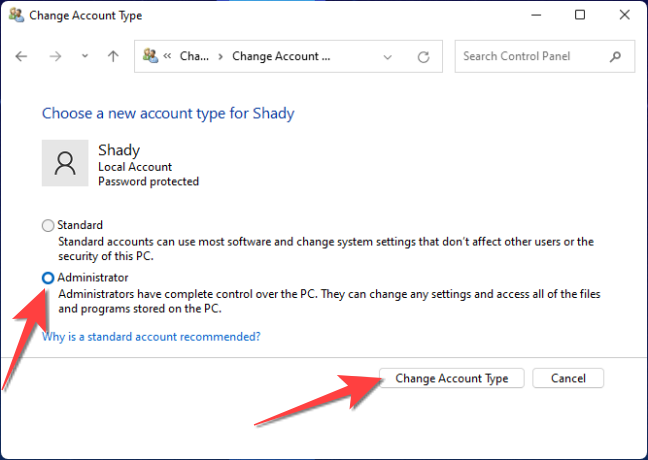Expand the breadcrumb chevron after 'Cha...'
This screenshot has width=648, height=460.
220,57
